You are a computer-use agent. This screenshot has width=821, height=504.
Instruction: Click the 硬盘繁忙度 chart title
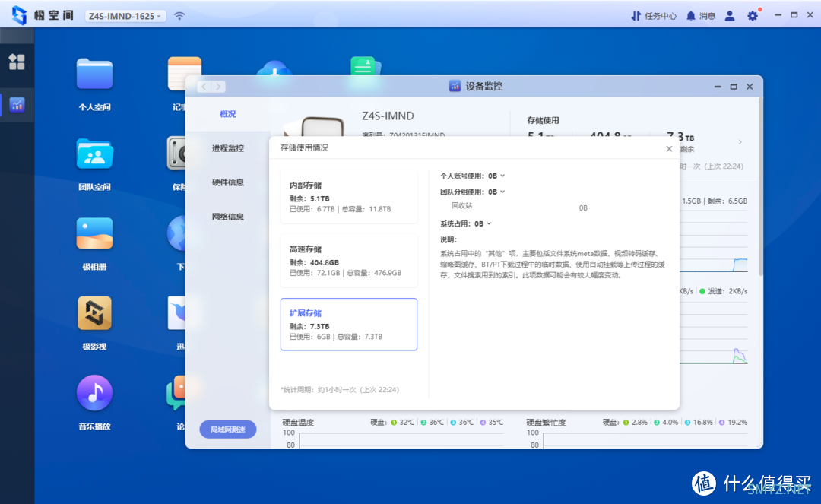546,423
